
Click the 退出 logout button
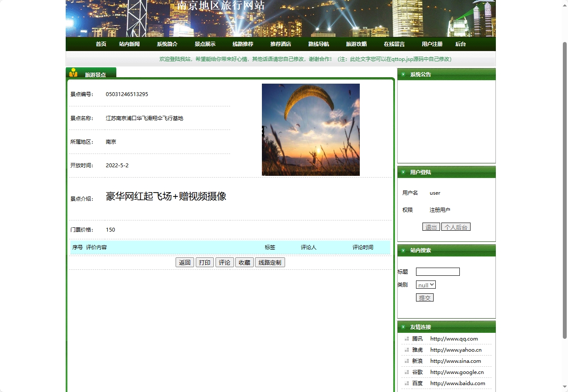[x=431, y=226]
